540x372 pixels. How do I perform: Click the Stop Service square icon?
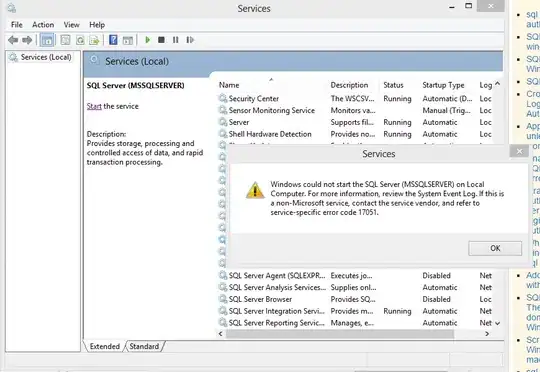click(x=161, y=40)
